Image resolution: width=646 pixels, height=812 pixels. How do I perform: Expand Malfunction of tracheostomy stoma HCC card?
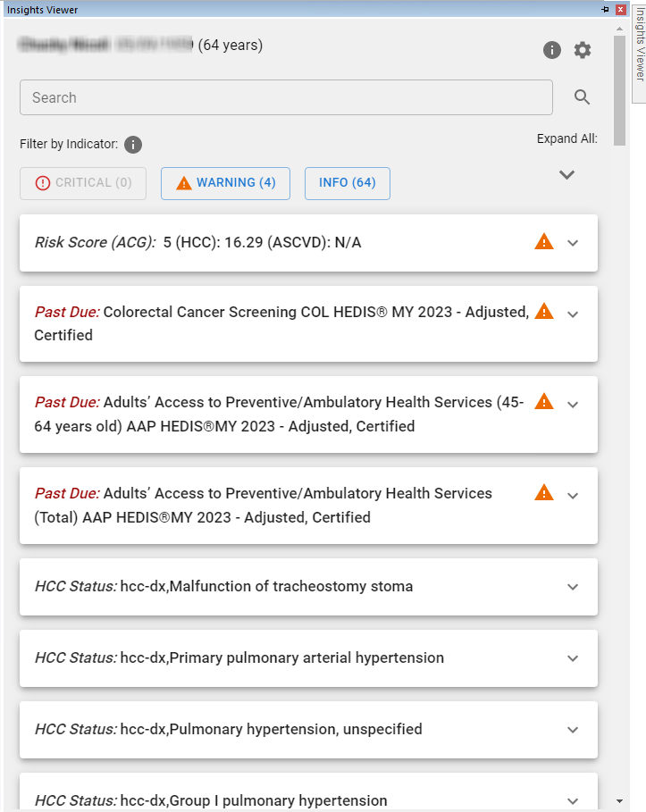[573, 587]
